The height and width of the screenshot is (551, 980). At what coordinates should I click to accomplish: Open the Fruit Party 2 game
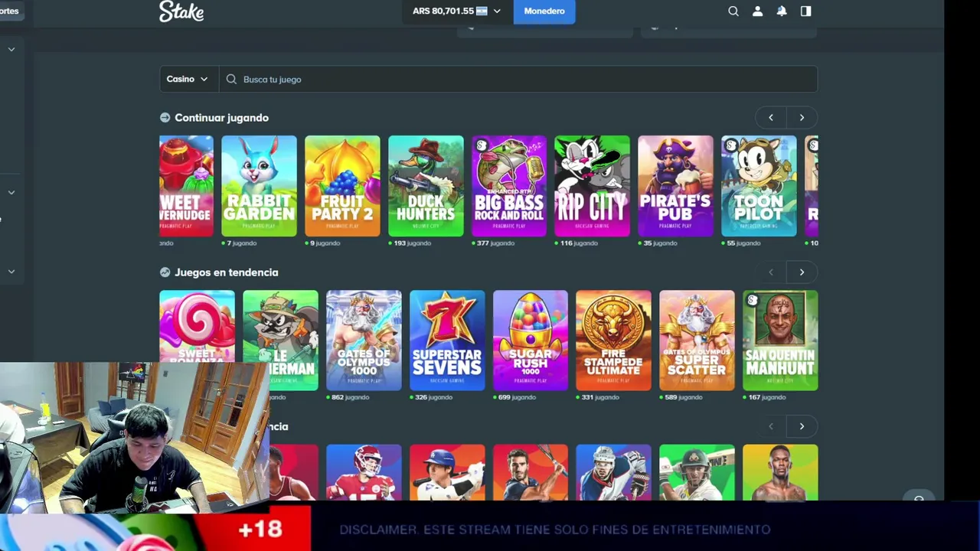click(x=342, y=186)
